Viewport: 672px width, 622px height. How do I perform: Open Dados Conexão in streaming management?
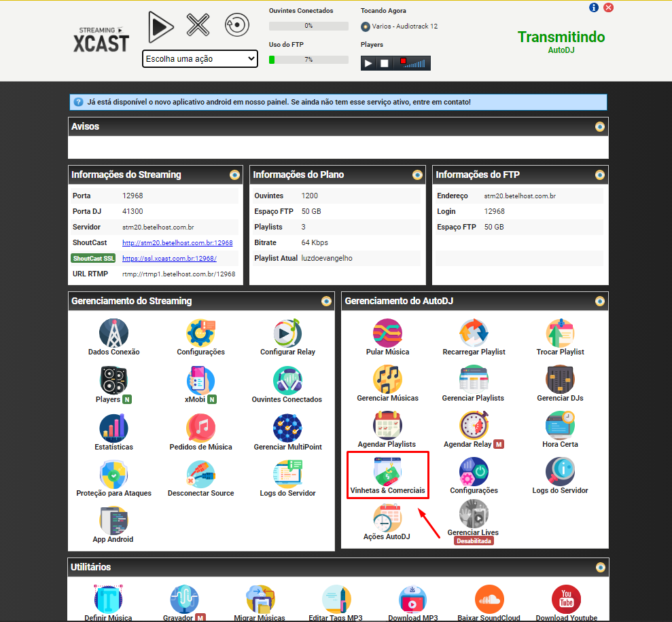click(x=113, y=334)
